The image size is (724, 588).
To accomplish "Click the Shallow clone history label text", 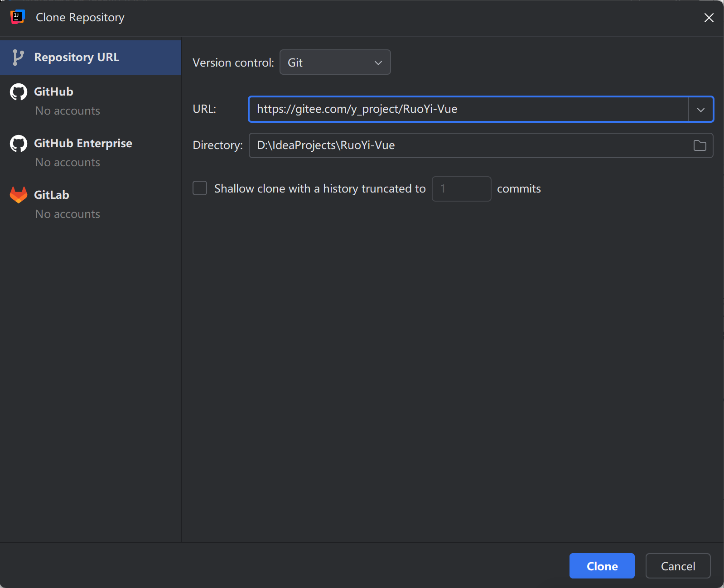I will [x=320, y=189].
